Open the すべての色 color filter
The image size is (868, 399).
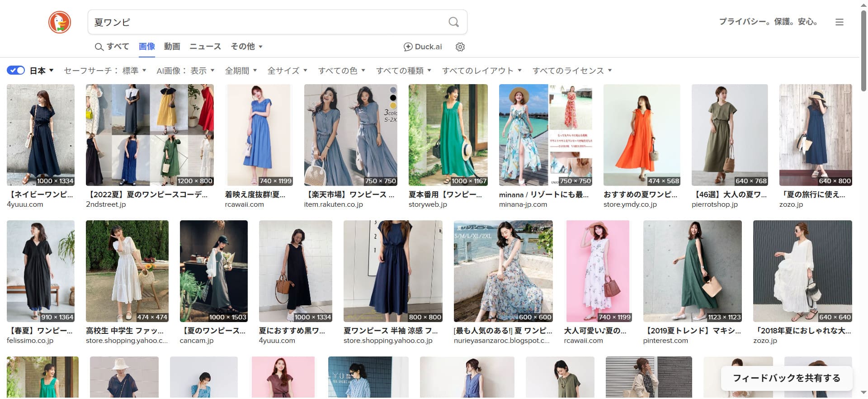pos(342,71)
